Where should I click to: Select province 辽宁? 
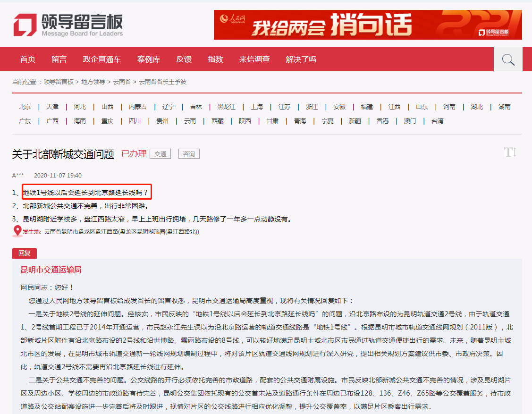(x=168, y=107)
